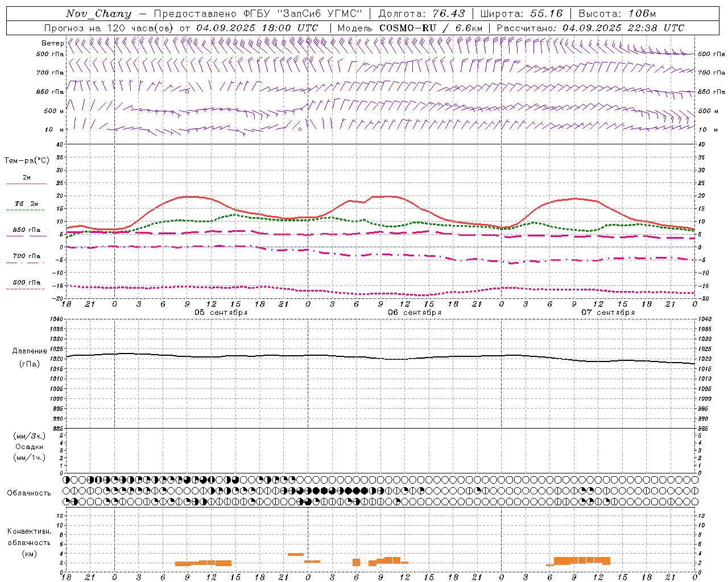This screenshot has width=728, height=582.
Task: Click the 'Давление' pressure panel label
Action: coord(30,351)
